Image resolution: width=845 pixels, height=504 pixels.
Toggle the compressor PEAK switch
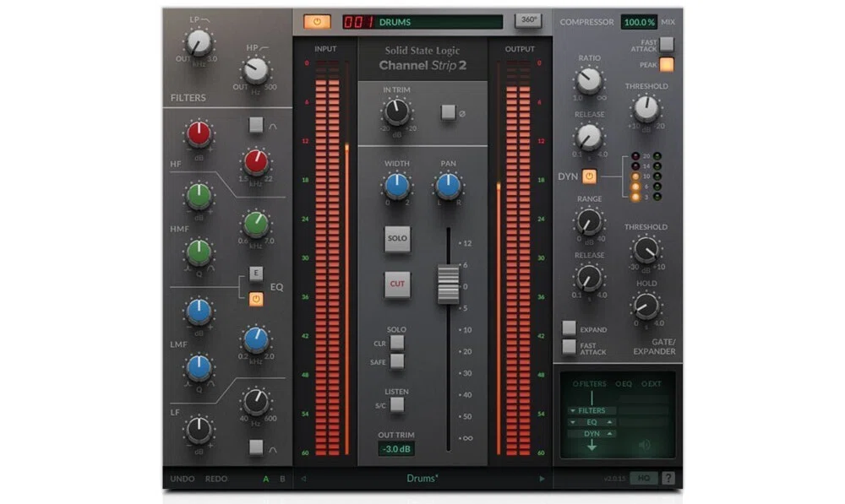[667, 65]
